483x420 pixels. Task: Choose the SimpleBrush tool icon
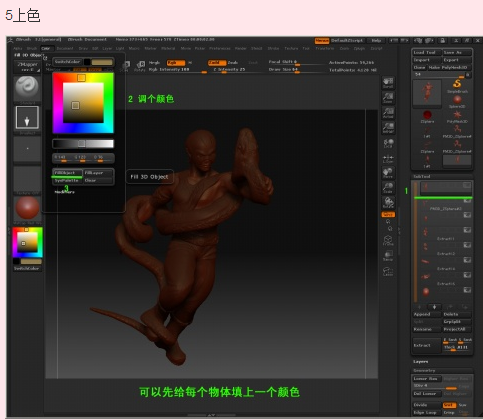[457, 86]
